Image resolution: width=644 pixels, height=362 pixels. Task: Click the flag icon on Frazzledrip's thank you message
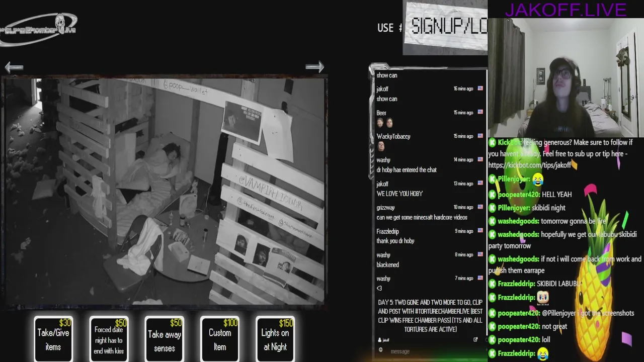[480, 231]
